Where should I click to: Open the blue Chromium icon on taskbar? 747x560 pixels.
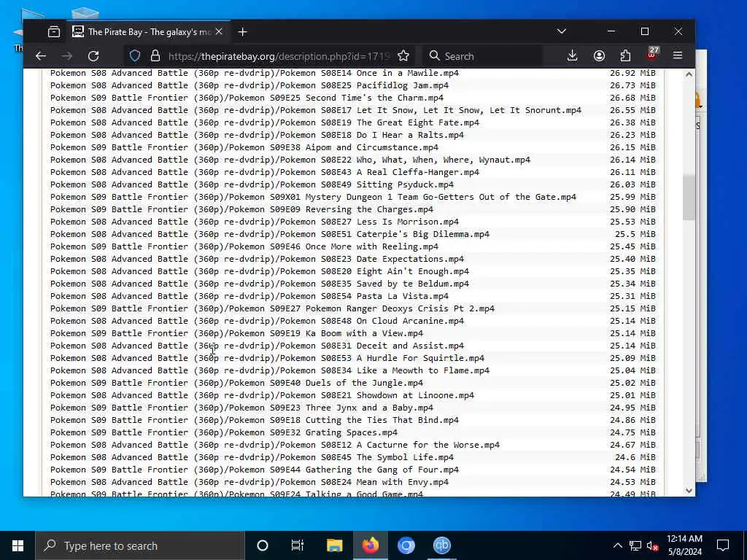[406, 545]
